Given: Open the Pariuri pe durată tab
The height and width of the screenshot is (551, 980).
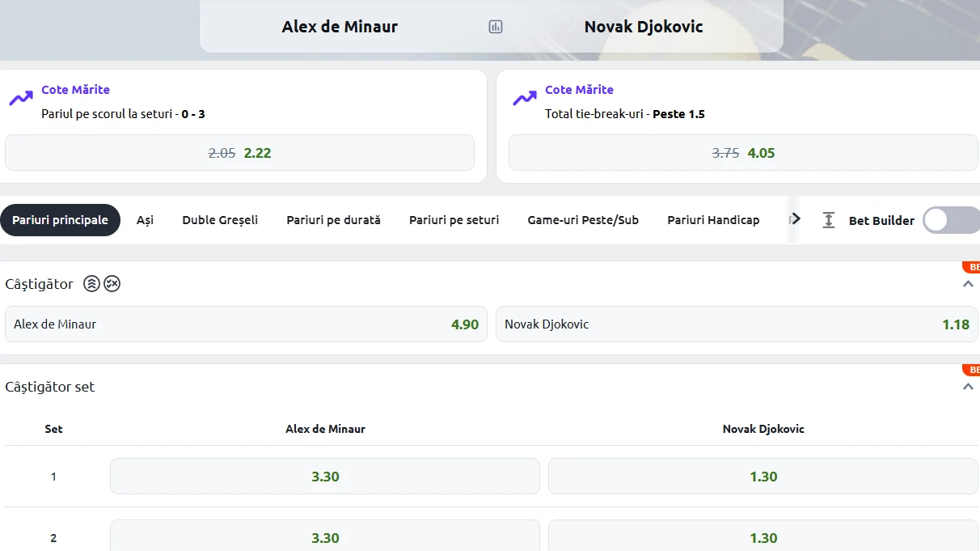Looking at the screenshot, I should point(333,220).
